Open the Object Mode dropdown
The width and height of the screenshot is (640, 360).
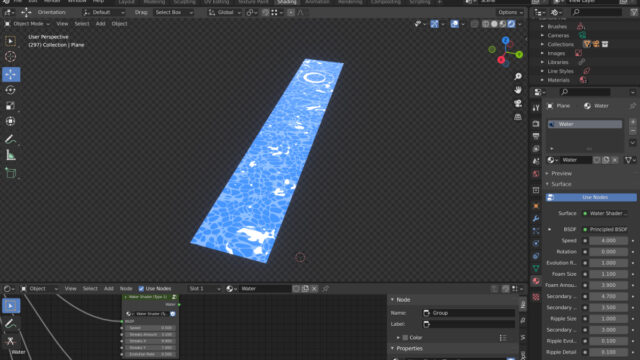tap(27, 24)
